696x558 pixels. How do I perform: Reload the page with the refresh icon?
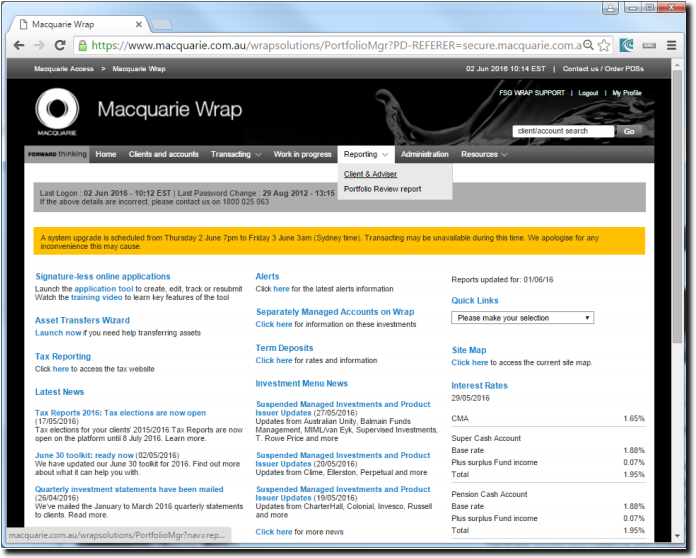[x=60, y=45]
